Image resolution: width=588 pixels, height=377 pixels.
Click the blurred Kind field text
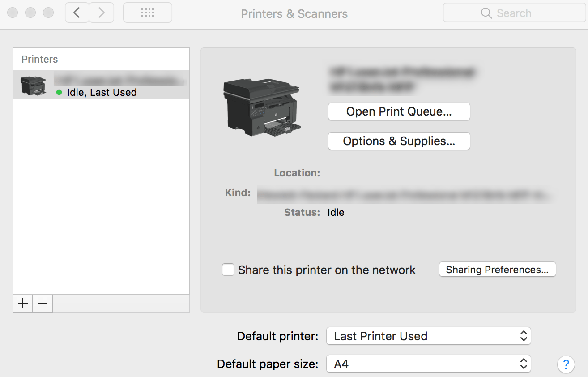[403, 193]
